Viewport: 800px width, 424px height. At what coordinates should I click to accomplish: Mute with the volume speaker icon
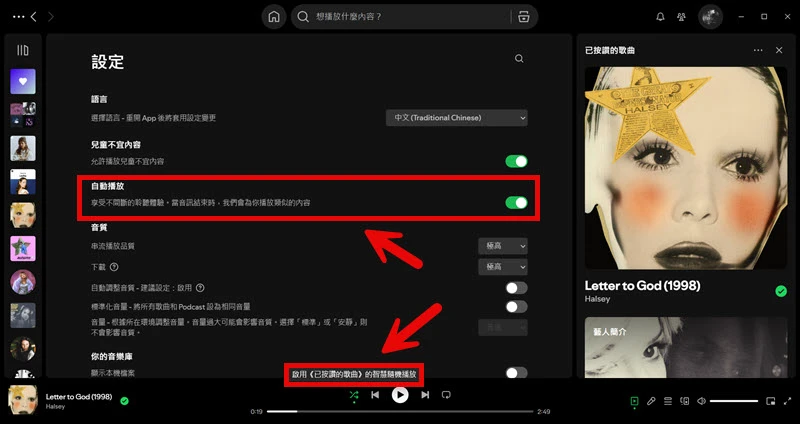702,402
